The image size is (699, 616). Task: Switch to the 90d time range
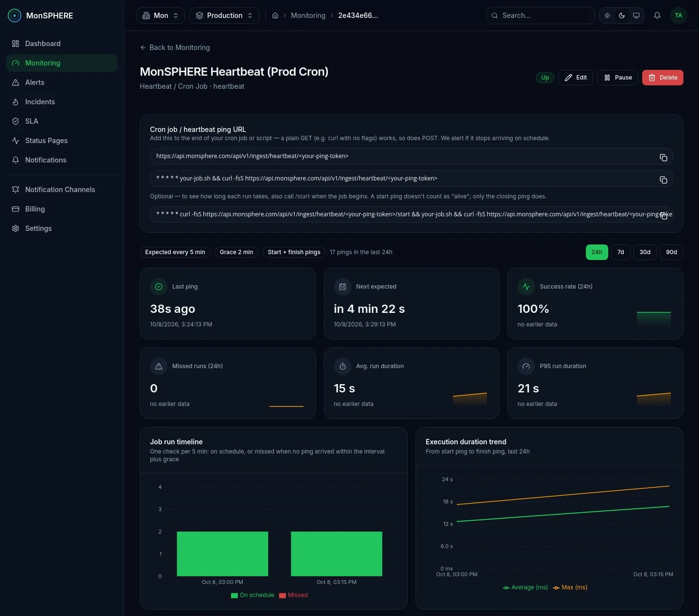point(671,252)
